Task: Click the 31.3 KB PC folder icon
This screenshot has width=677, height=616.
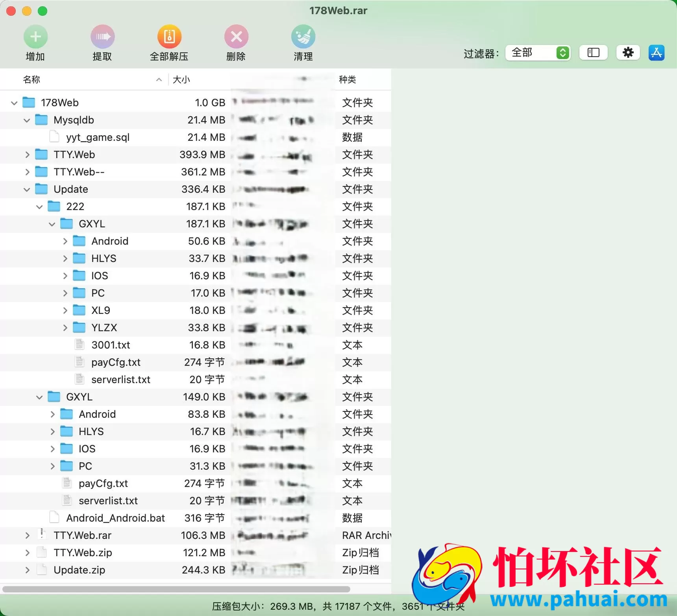Action: click(x=67, y=466)
